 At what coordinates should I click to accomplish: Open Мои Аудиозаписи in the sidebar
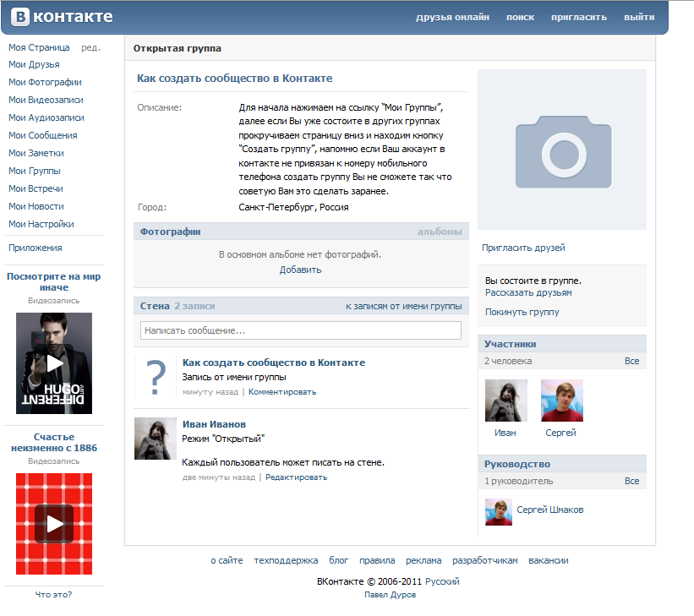click(46, 117)
